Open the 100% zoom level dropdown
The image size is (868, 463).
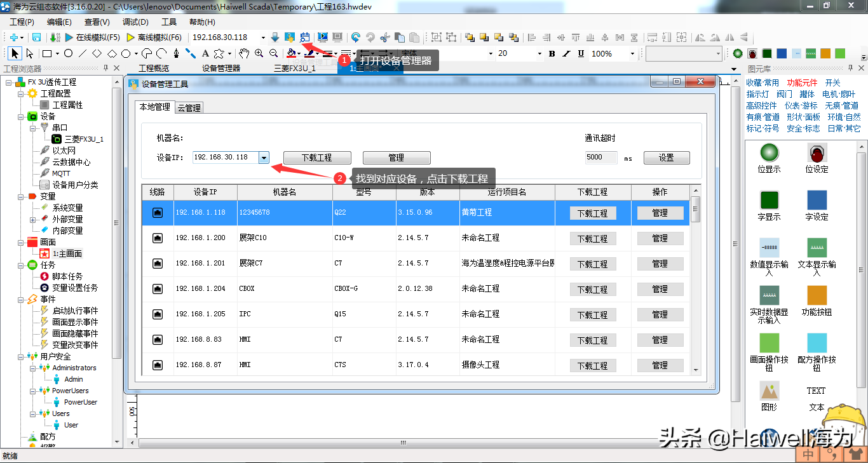[633, 54]
